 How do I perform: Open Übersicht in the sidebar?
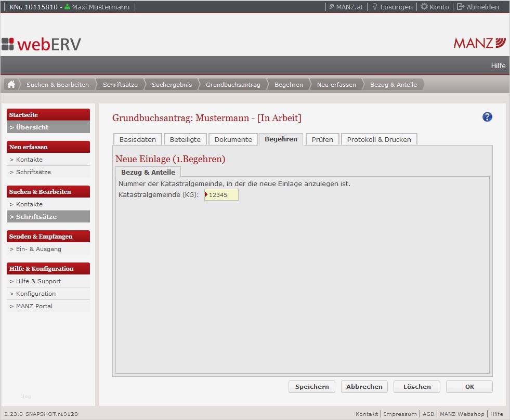coord(48,127)
